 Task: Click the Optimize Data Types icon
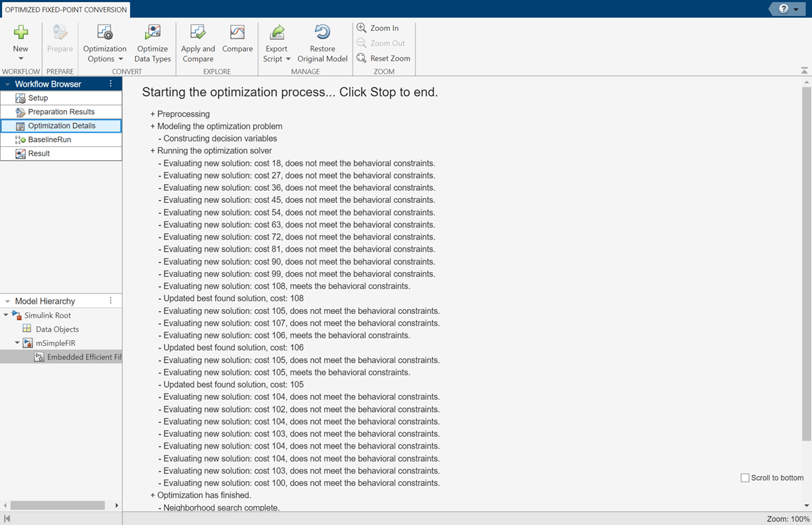point(152,32)
